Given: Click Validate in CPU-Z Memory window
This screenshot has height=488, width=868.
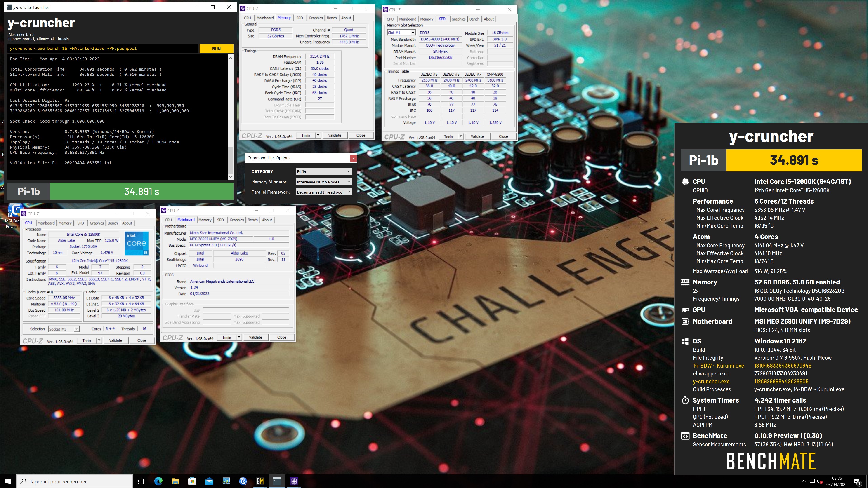Looking at the screenshot, I should click(335, 135).
